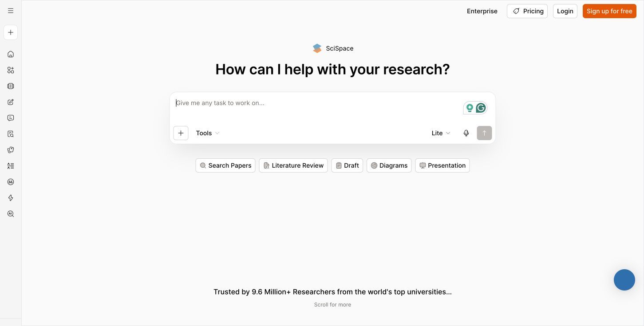644x326 pixels.
Task: Click the SciSpace logo icon
Action: pos(317,48)
